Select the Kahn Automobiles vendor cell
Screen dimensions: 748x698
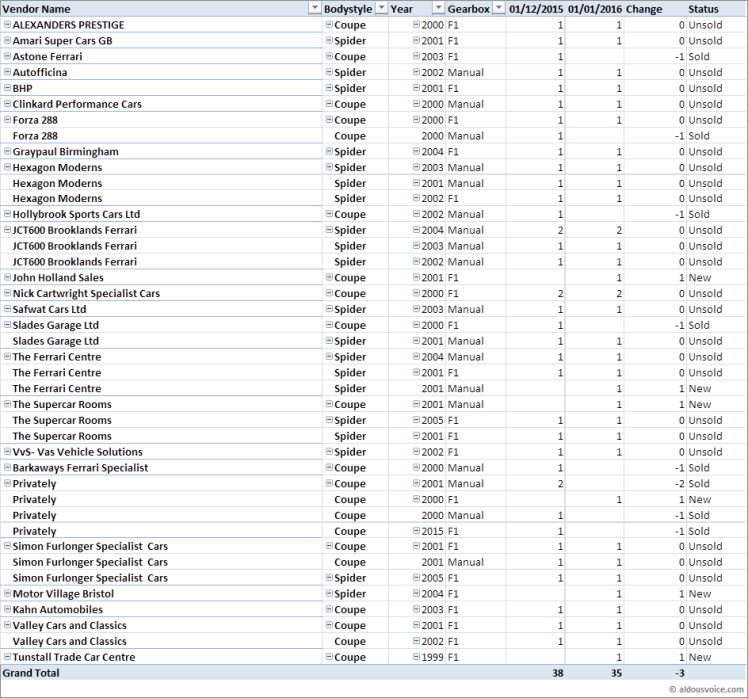point(57,609)
